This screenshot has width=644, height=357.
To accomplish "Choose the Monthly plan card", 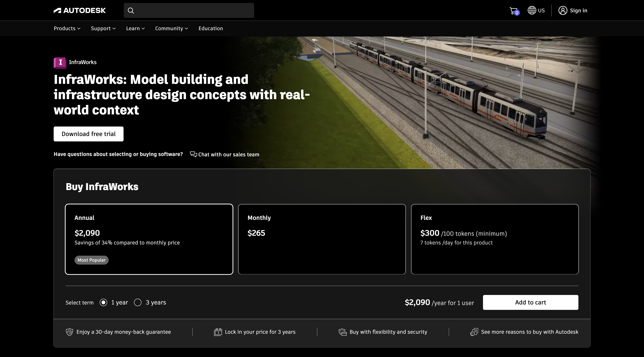I will [322, 239].
